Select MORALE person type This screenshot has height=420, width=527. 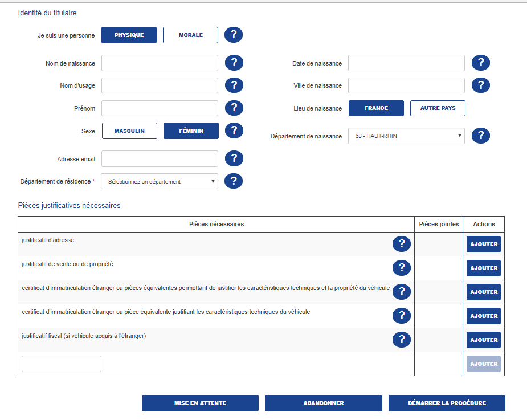pyautogui.click(x=190, y=35)
